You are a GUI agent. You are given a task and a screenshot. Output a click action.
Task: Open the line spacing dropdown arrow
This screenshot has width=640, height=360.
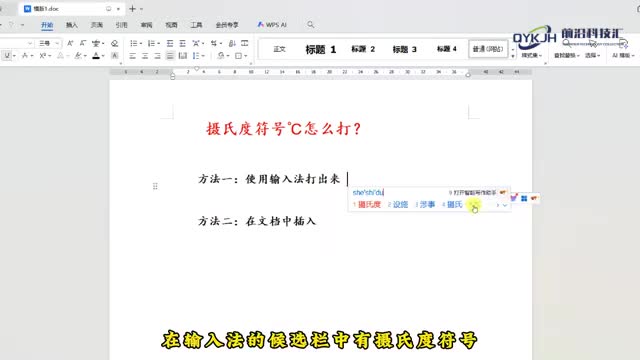203,56
